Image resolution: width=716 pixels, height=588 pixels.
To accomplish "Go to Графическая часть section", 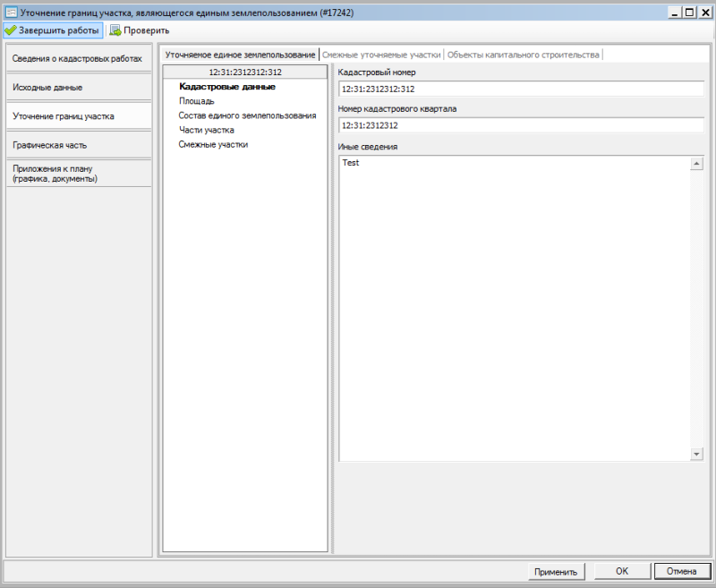I will (x=77, y=145).
